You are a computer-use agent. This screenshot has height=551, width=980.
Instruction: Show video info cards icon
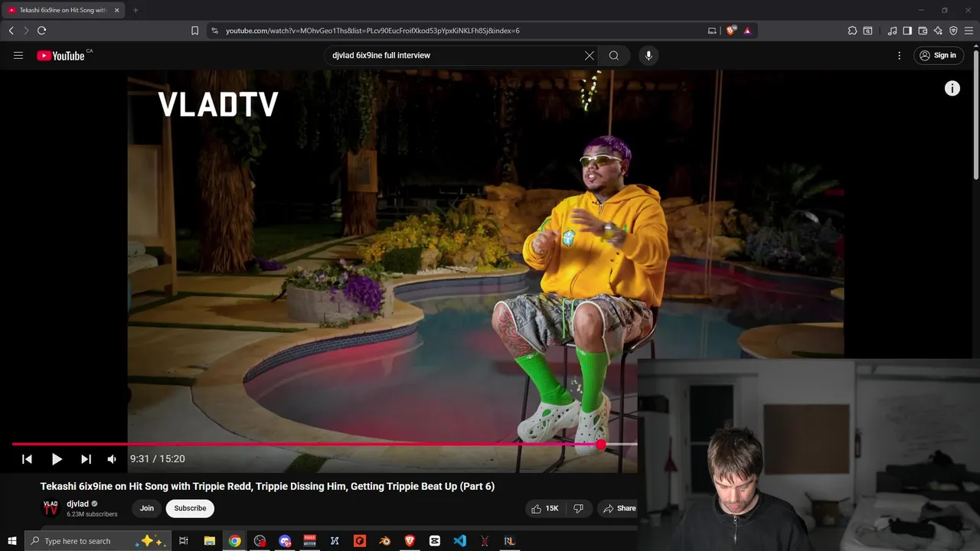click(x=952, y=89)
